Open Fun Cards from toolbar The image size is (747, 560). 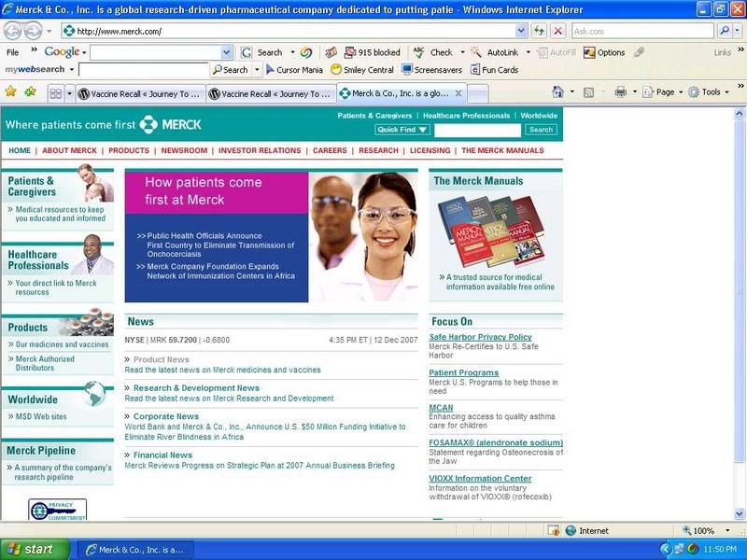(x=495, y=69)
